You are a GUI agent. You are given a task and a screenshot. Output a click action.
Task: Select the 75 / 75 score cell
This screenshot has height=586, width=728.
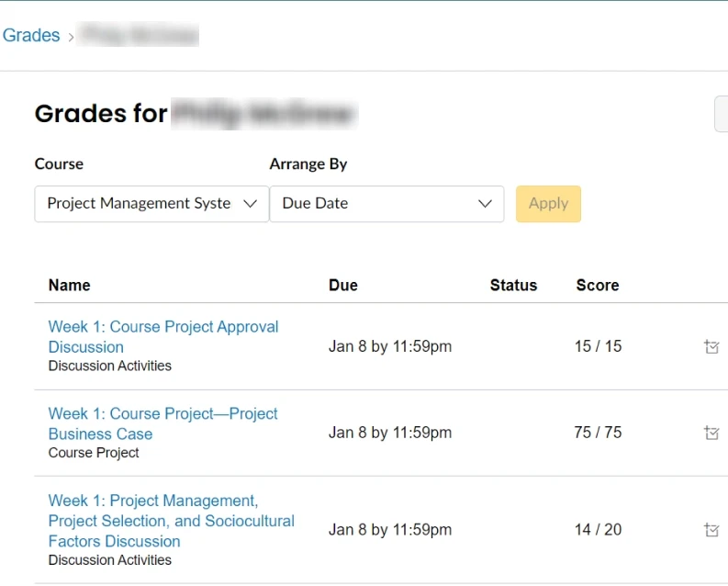[x=598, y=433]
